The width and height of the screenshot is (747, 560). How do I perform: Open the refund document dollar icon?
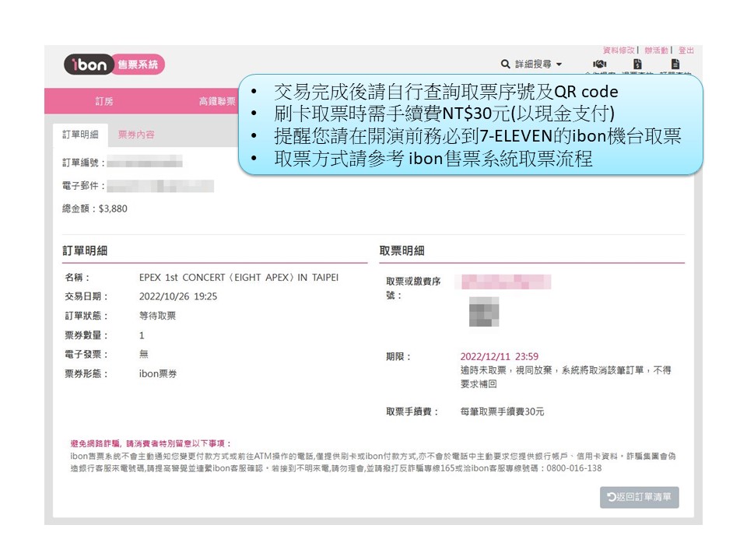(637, 64)
